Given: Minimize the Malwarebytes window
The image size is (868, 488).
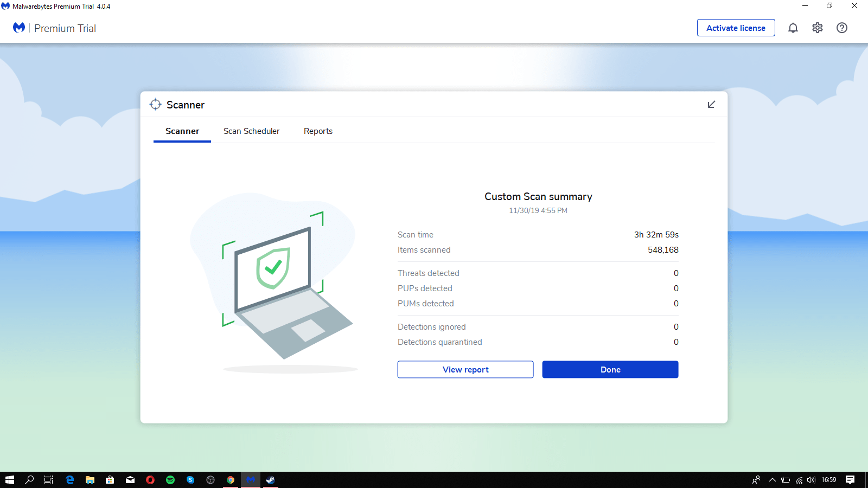Looking at the screenshot, I should pyautogui.click(x=805, y=6).
